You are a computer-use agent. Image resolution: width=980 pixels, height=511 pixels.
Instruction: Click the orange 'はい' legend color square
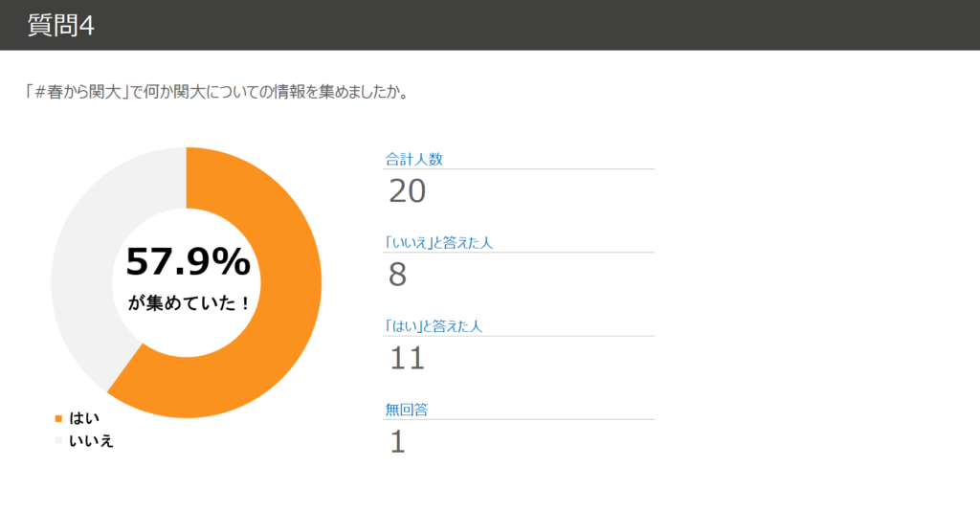pyautogui.click(x=58, y=418)
